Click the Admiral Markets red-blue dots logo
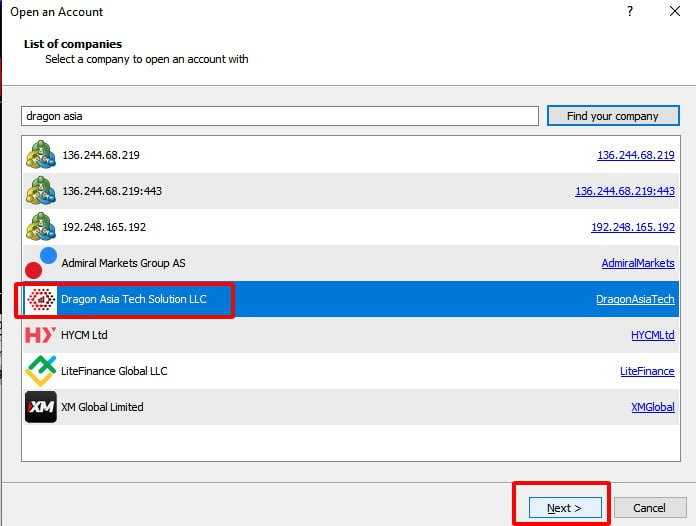Image resolution: width=696 pixels, height=526 pixels. click(41, 263)
